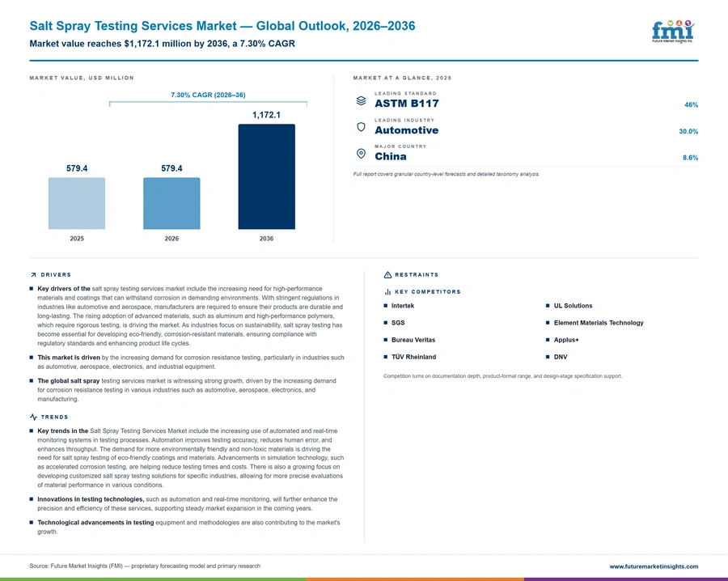Click the SGS competitor entry
Viewport: 728px width, 581px height.
pos(398,323)
